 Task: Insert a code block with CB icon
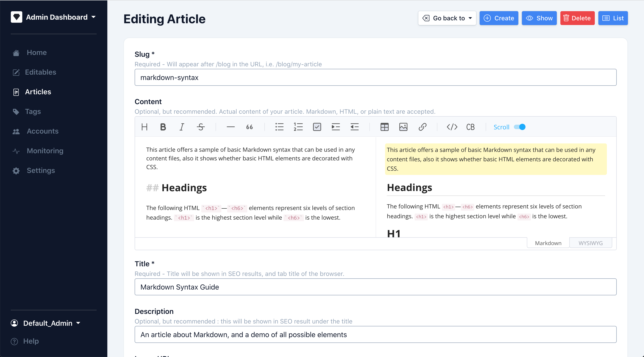point(470,127)
